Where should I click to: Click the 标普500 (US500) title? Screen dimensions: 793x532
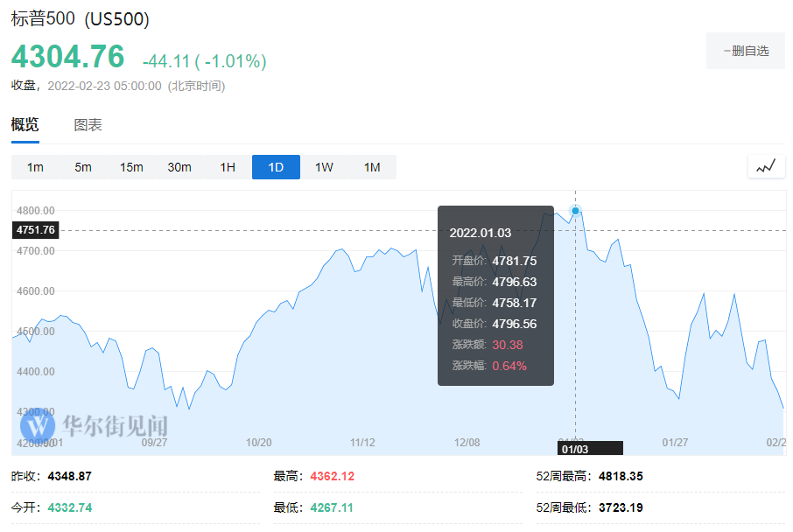81,19
